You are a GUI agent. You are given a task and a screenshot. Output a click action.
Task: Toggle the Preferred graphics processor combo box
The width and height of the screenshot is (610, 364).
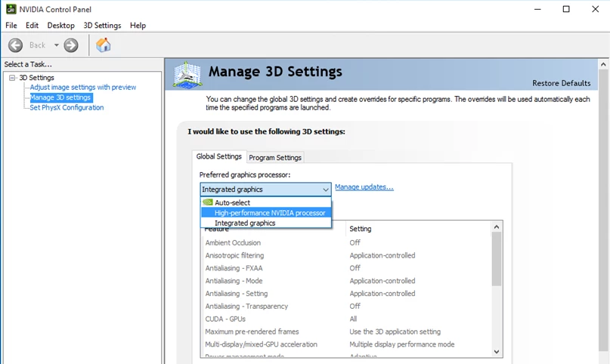click(265, 190)
